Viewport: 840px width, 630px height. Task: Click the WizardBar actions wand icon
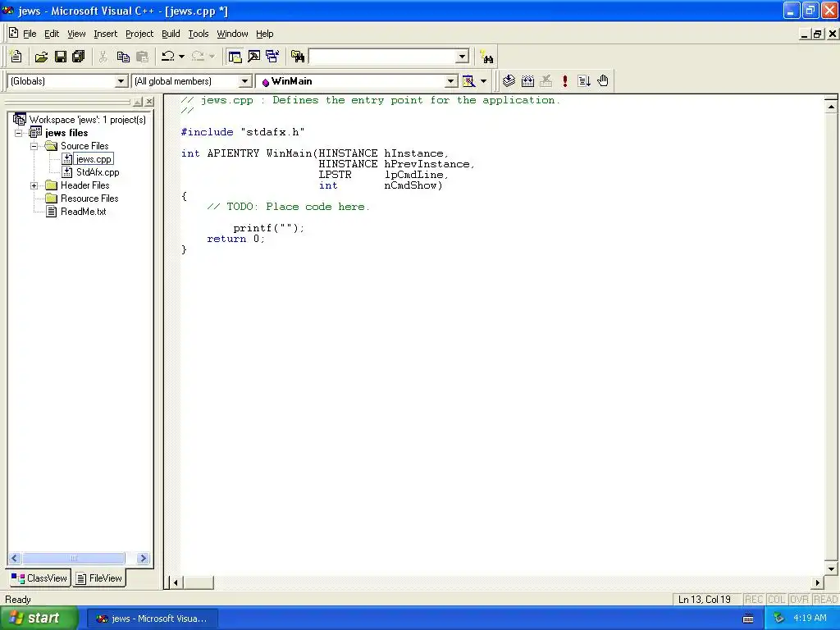click(x=468, y=81)
